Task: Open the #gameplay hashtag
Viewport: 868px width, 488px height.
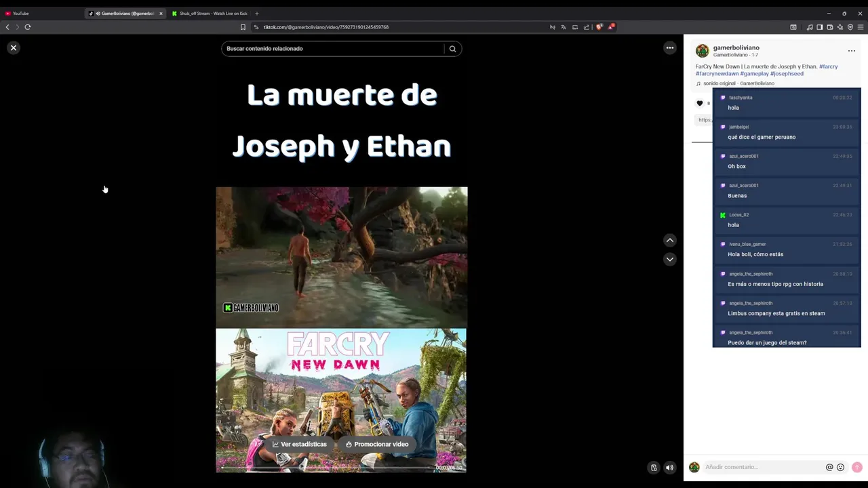Action: pos(754,73)
